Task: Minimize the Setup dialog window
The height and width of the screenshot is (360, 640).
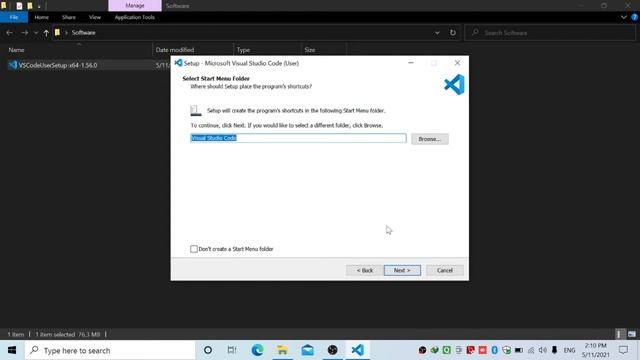Action: [411, 63]
